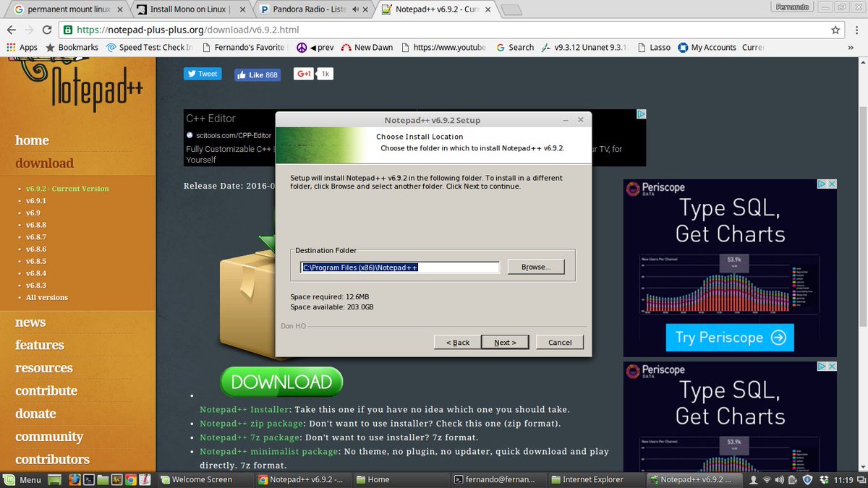Select v6.9.2 - Current Version link
The image size is (868, 488).
pos(67,189)
